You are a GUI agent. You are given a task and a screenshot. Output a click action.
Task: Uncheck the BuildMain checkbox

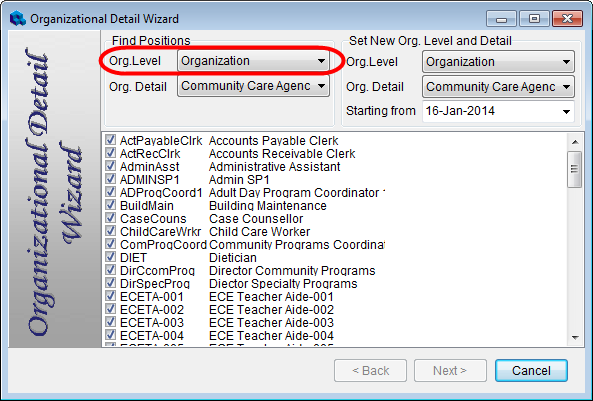[110, 205]
